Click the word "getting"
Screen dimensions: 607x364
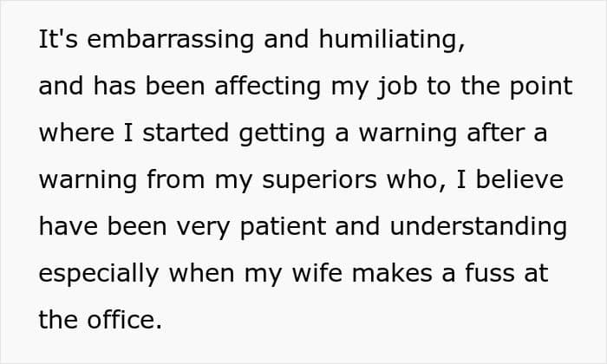pyautogui.click(x=282, y=133)
